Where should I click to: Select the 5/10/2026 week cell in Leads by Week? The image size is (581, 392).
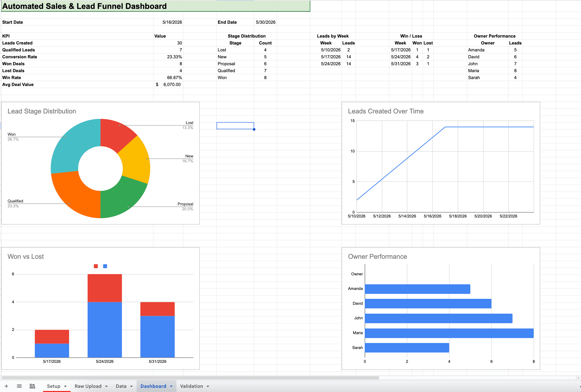[x=326, y=50]
